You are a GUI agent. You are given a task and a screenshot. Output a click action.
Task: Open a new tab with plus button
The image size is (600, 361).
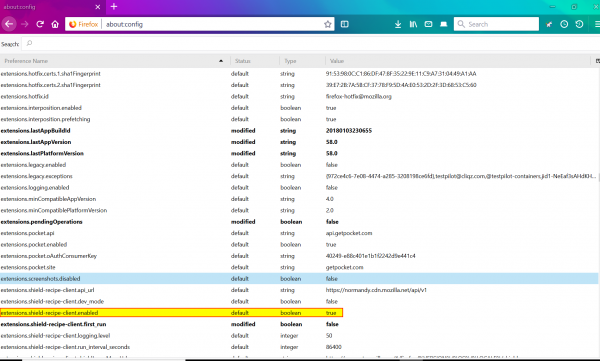[114, 7]
